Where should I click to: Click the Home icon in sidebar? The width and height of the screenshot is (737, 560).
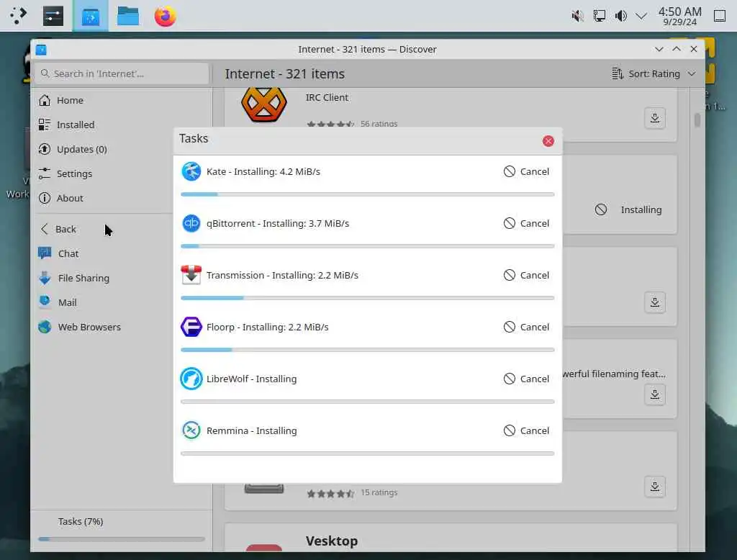click(45, 100)
